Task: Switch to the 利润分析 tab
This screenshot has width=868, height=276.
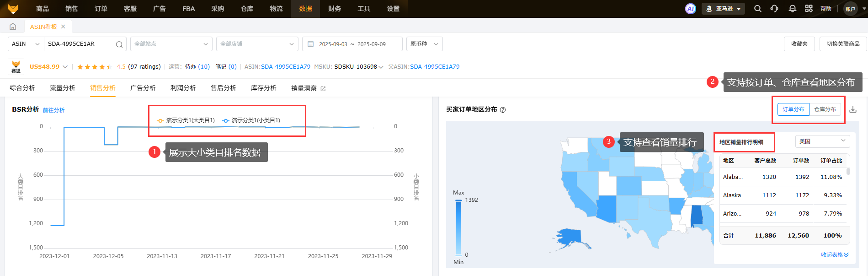Action: tap(183, 88)
